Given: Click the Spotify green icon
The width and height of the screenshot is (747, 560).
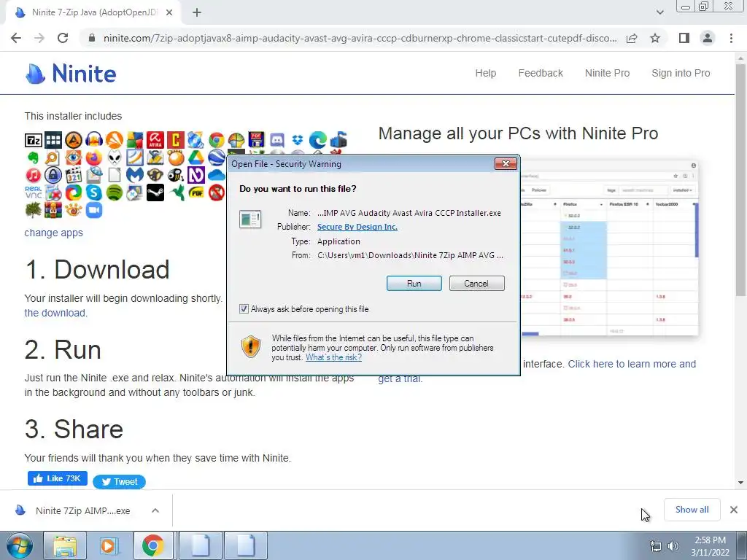Looking at the screenshot, I should pyautogui.click(x=115, y=192).
